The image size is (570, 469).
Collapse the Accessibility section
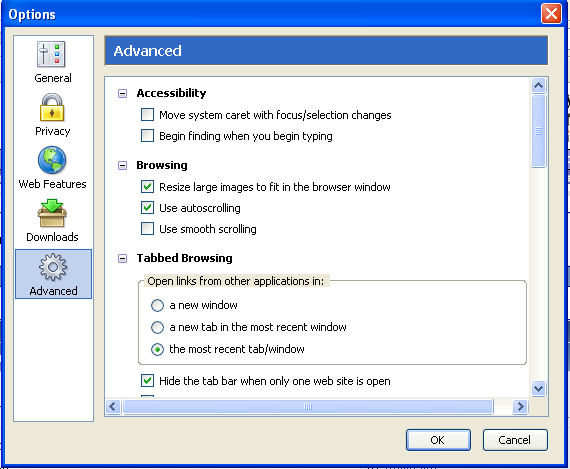click(123, 93)
